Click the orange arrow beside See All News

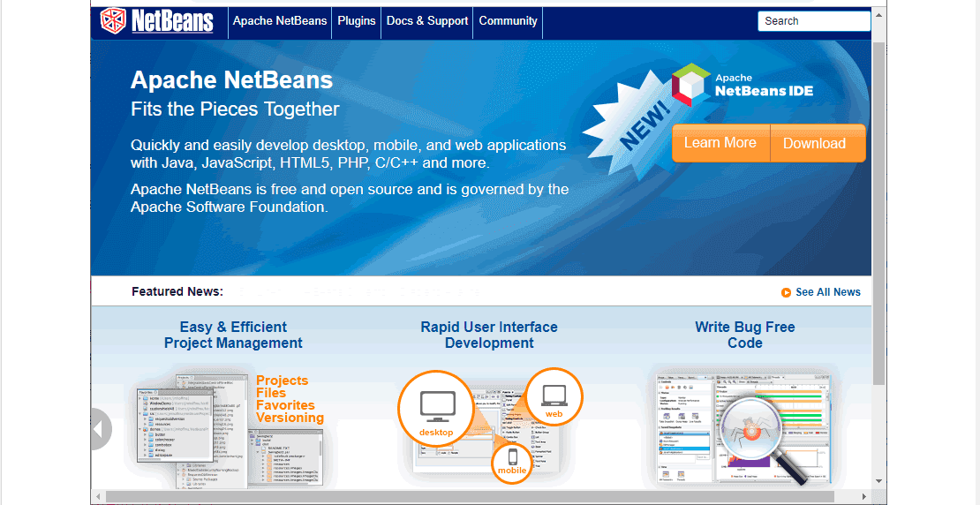pyautogui.click(x=786, y=292)
